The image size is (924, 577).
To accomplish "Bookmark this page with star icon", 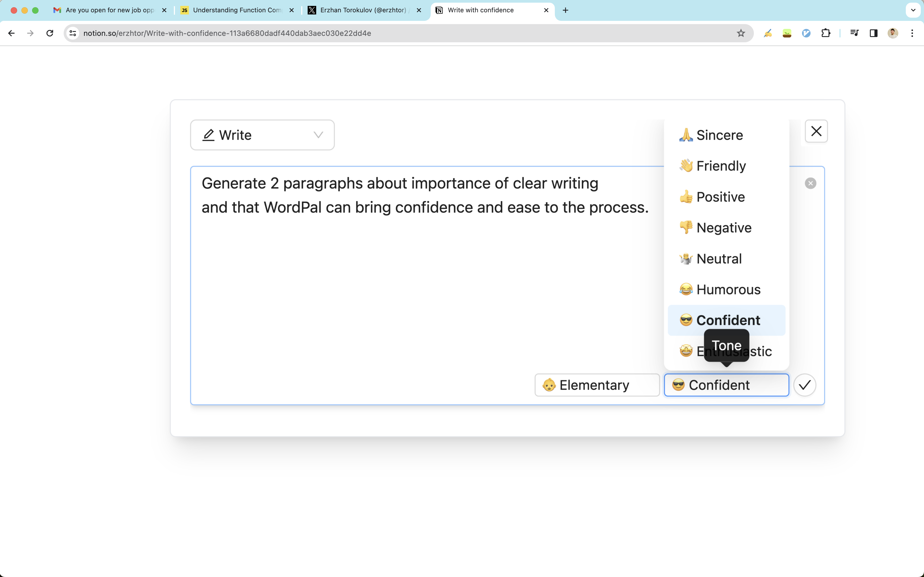I will click(x=740, y=33).
